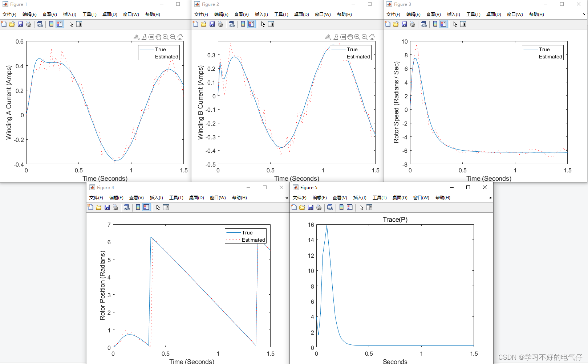The width and height of the screenshot is (588, 364).
Task: Select Rotor Speed (Radians / Sec) axis label
Action: tap(396, 102)
